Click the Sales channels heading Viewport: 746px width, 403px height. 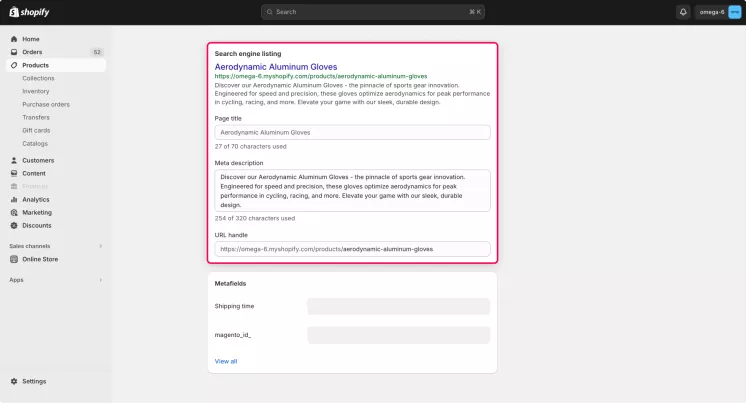29,246
